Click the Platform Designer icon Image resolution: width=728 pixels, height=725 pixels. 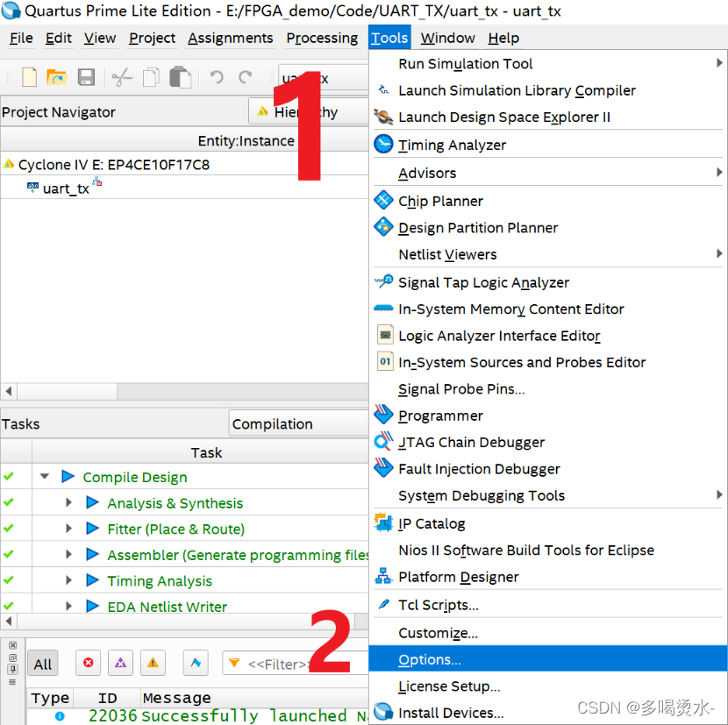(x=383, y=576)
